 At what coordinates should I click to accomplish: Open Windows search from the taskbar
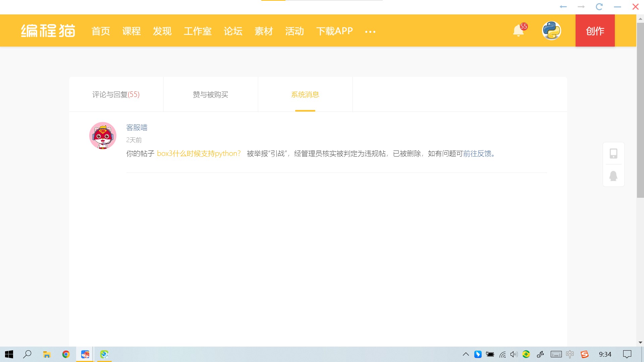click(27, 354)
